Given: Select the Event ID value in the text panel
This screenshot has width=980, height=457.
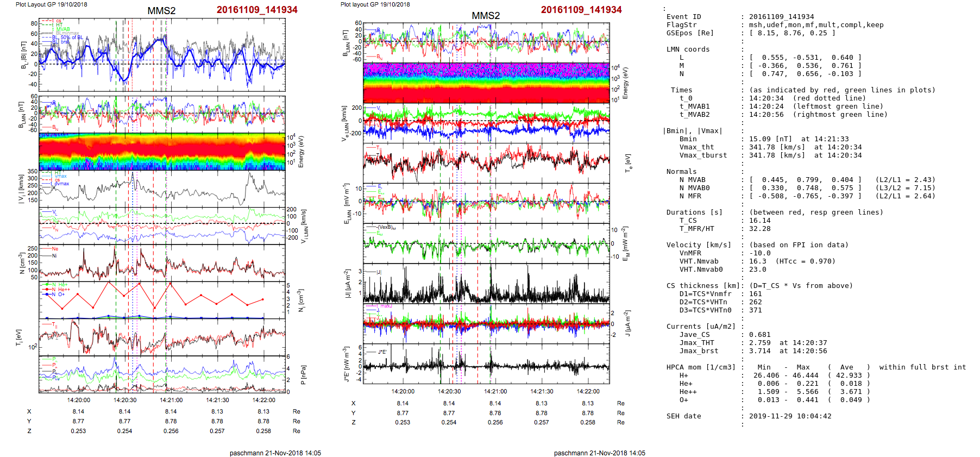Looking at the screenshot, I should point(781,17).
